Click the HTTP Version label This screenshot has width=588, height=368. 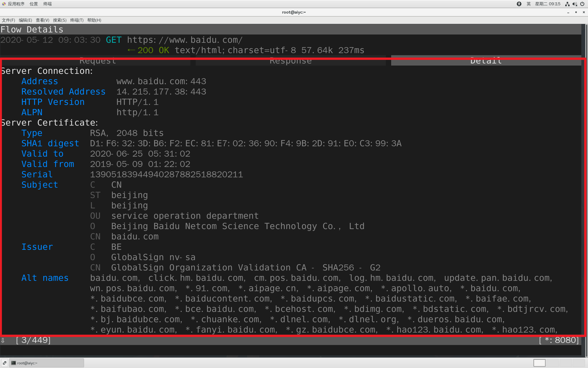[x=53, y=102]
